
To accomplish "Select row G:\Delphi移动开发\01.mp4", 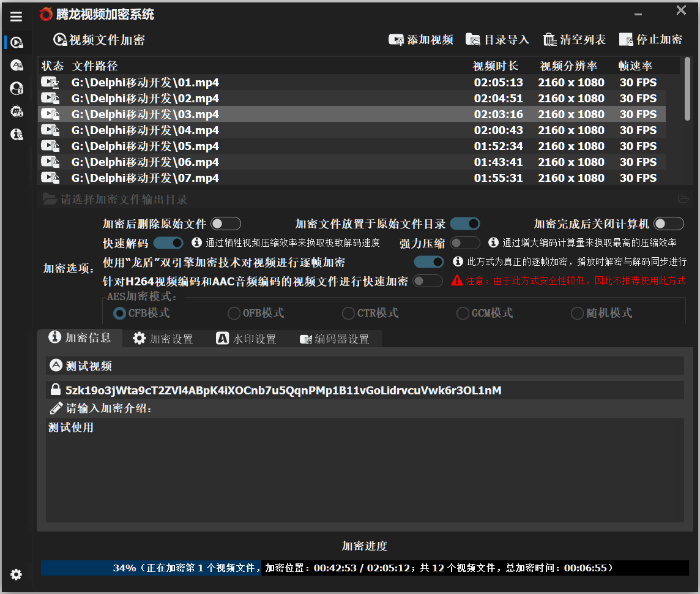I will (x=352, y=82).
